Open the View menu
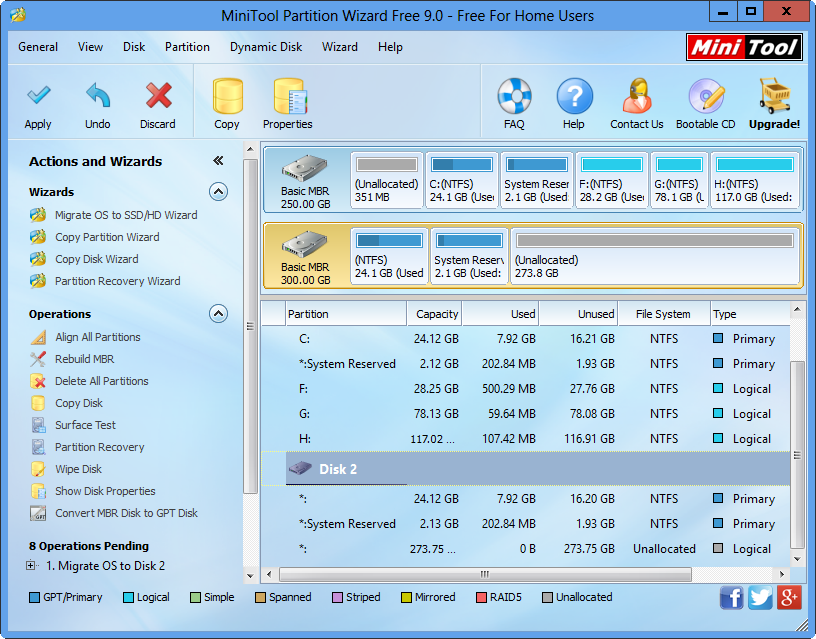 91,47
